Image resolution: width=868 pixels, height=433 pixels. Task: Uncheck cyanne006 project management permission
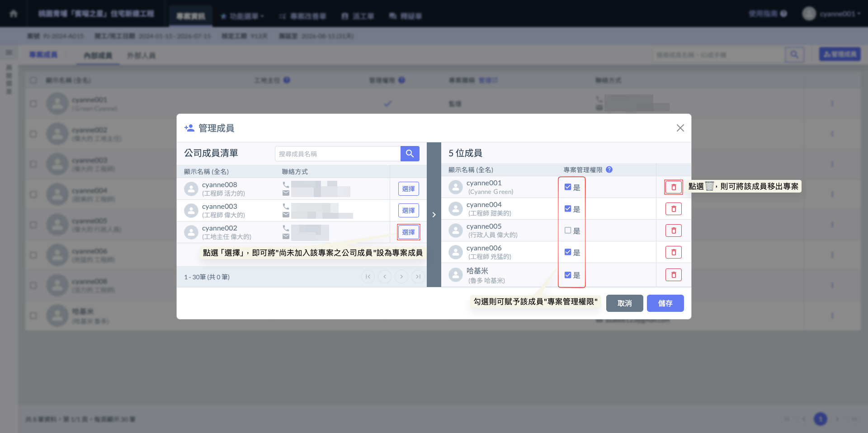(x=568, y=252)
